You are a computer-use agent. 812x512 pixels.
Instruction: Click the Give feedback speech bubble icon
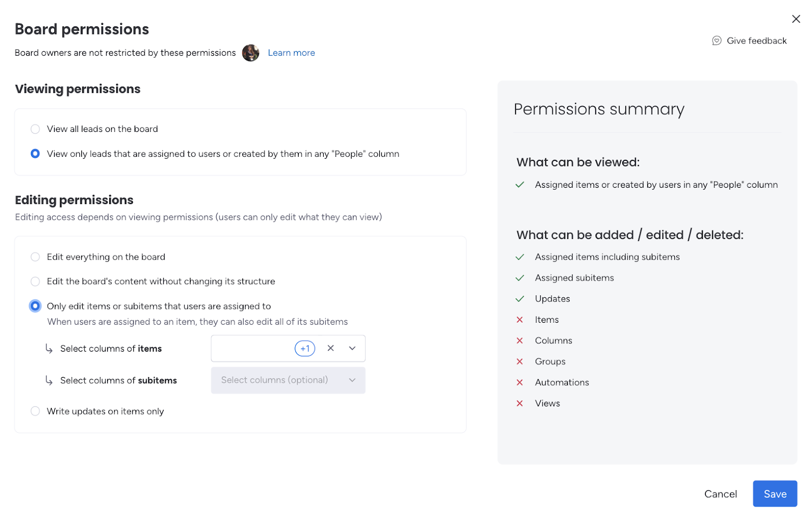click(x=717, y=41)
